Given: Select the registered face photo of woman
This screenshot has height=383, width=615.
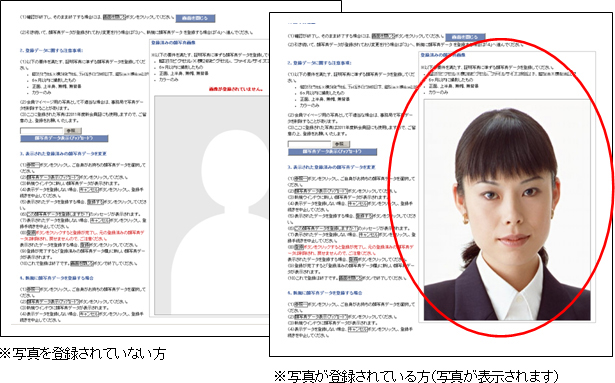Looking at the screenshot, I should click(507, 210).
